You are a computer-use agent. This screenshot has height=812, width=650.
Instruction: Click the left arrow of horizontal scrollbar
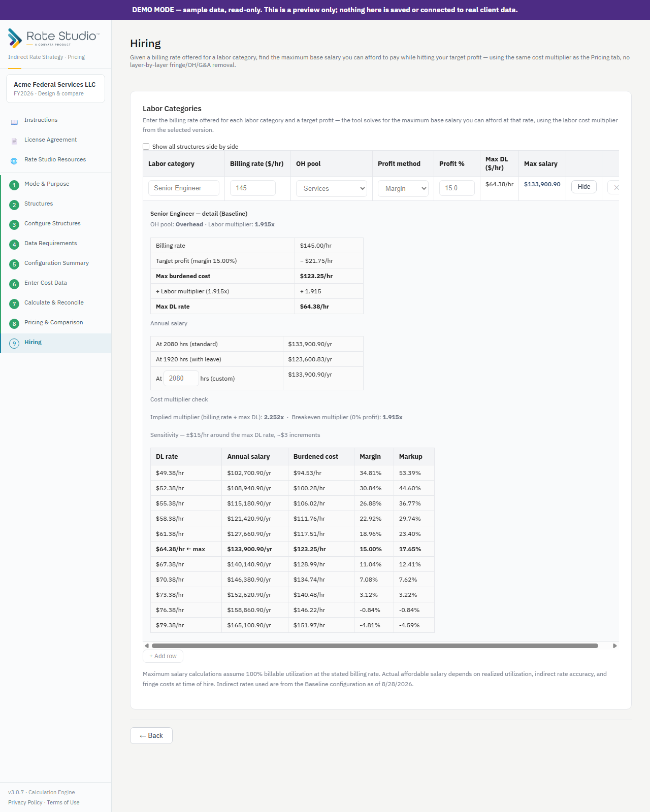click(147, 646)
